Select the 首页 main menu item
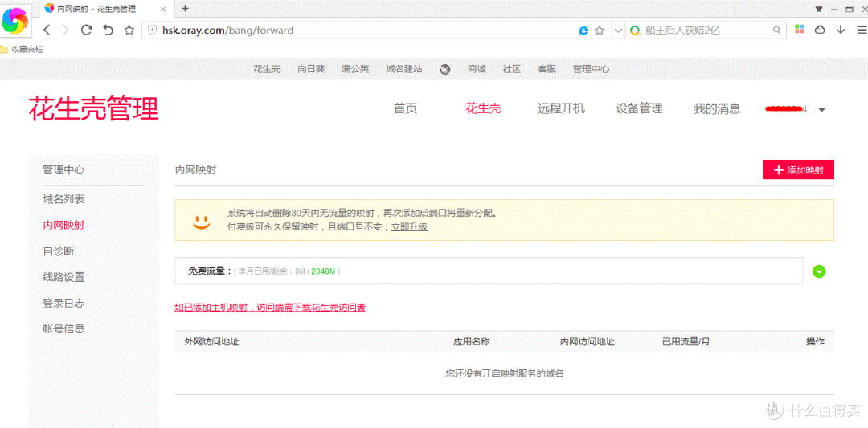 pos(405,109)
